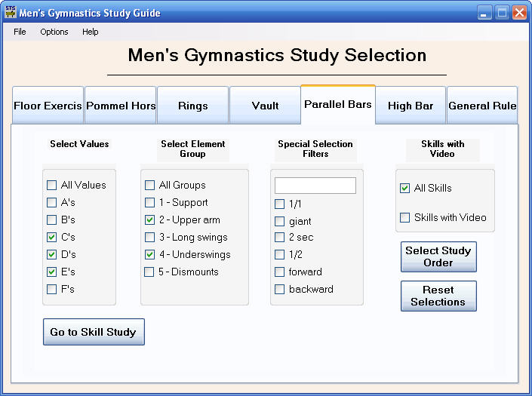Switch to the Floor Exercise tab
Image resolution: width=532 pixels, height=396 pixels.
(x=48, y=106)
